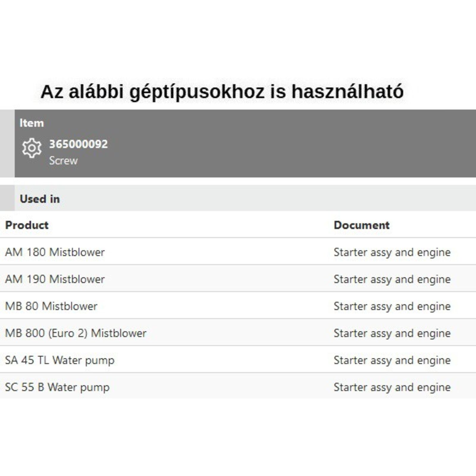Select item number 365000092
This screenshot has width=476, height=476.
78,144
